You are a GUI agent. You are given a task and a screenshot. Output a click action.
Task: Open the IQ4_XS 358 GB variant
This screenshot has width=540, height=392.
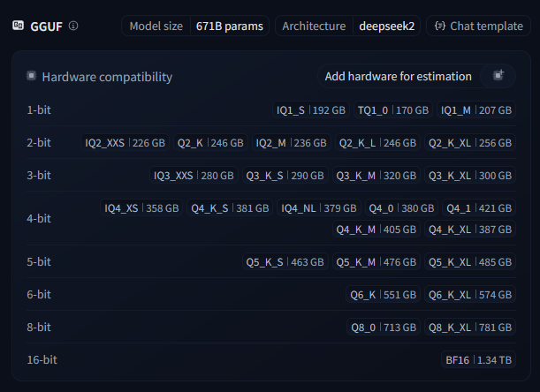click(141, 208)
